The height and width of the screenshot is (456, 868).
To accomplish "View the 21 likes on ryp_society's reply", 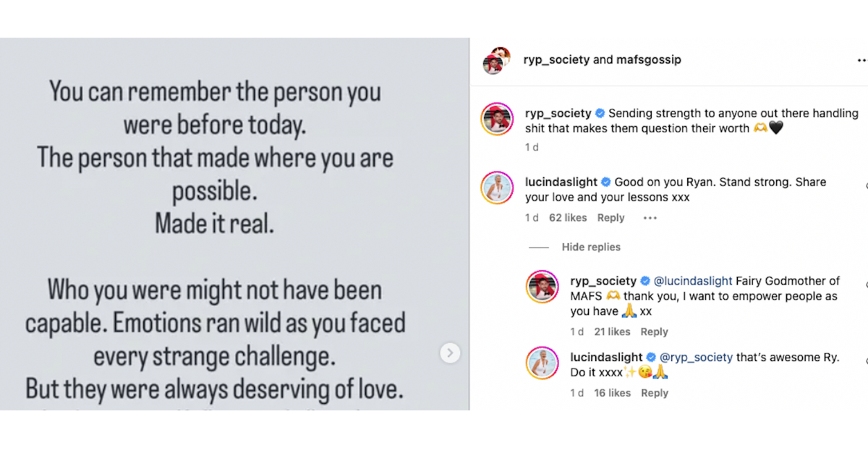I will [612, 332].
